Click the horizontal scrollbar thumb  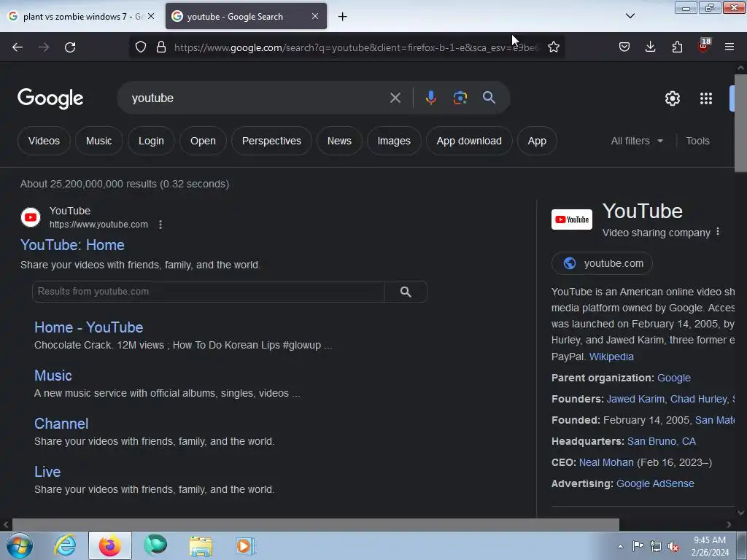tap(315, 525)
